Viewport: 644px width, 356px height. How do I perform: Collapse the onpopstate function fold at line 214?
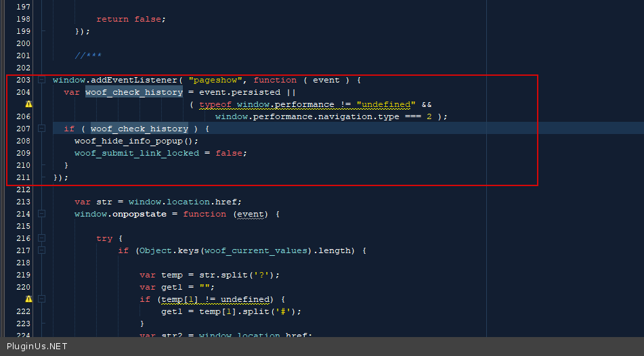[42, 214]
